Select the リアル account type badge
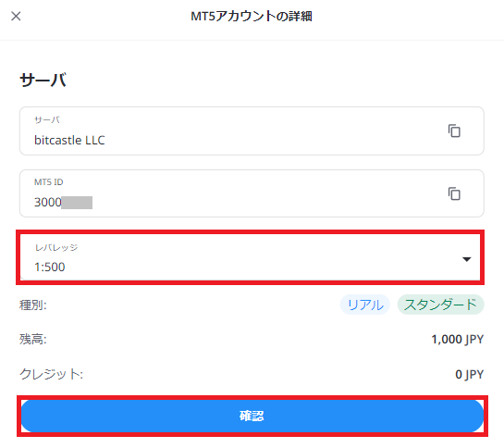Viewport: 504px width, 448px height. pos(365,305)
